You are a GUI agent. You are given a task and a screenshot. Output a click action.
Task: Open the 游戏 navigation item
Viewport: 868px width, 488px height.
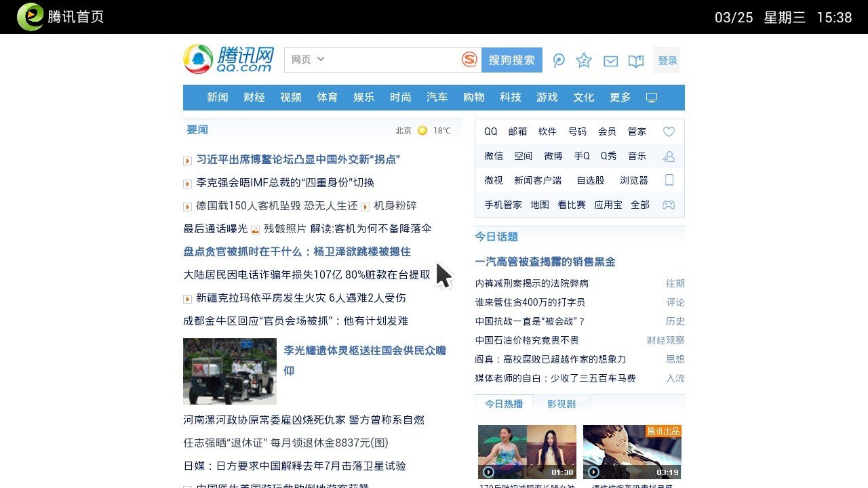click(547, 98)
